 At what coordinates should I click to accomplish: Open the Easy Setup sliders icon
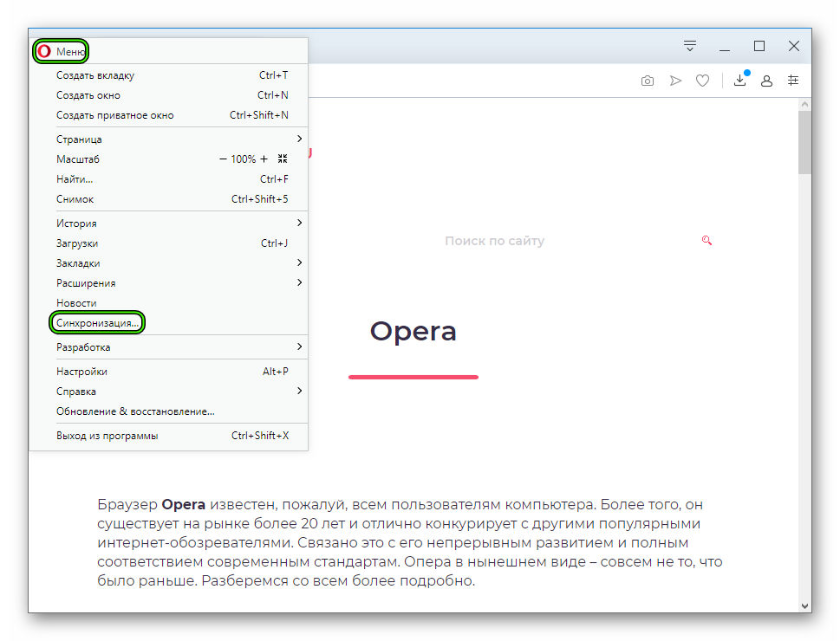[x=793, y=81]
